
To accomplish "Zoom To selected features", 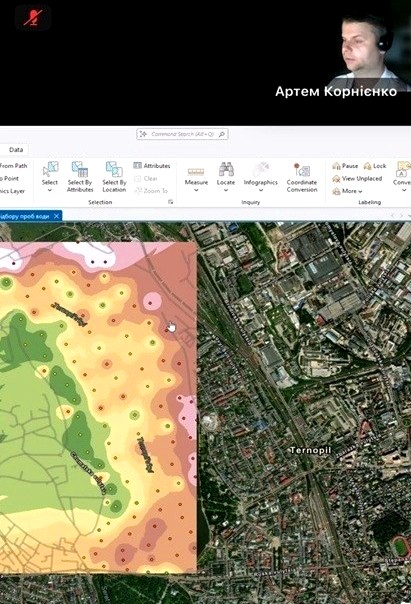I will 151,191.
